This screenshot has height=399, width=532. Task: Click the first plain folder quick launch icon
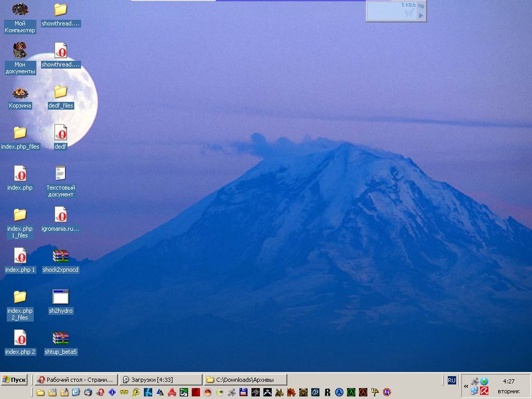(x=41, y=393)
